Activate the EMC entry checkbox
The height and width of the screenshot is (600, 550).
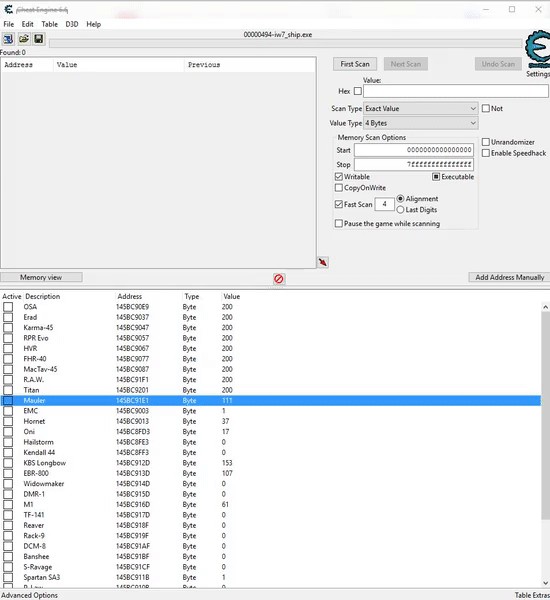[8, 411]
